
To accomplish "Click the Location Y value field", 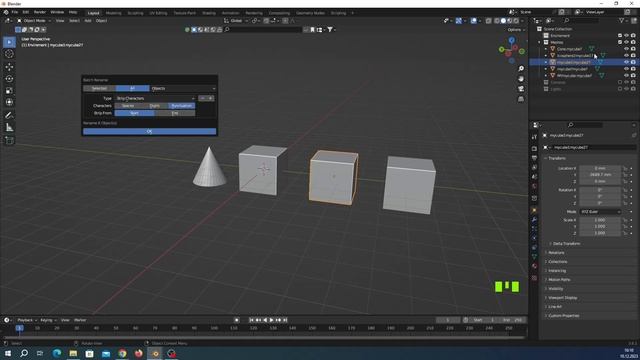I will 600,175.
